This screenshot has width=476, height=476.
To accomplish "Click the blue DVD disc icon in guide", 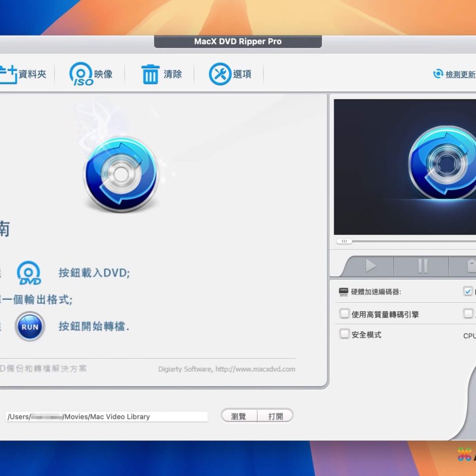I will [x=29, y=273].
